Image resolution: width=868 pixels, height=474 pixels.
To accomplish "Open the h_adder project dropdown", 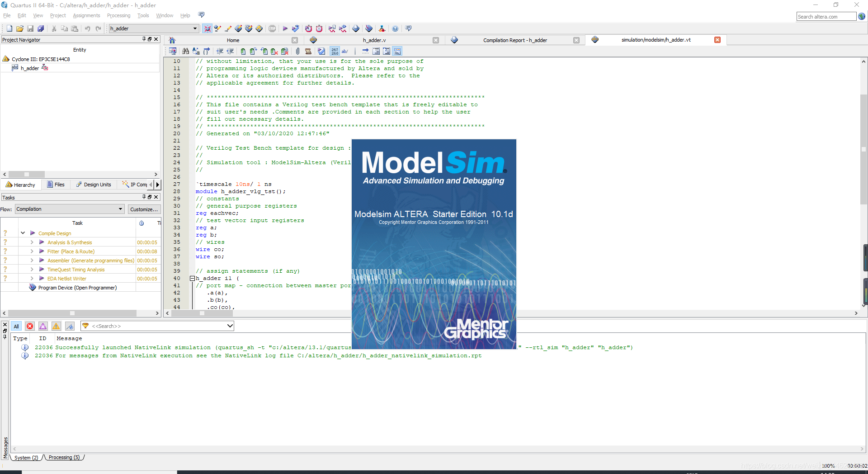I will (x=195, y=28).
